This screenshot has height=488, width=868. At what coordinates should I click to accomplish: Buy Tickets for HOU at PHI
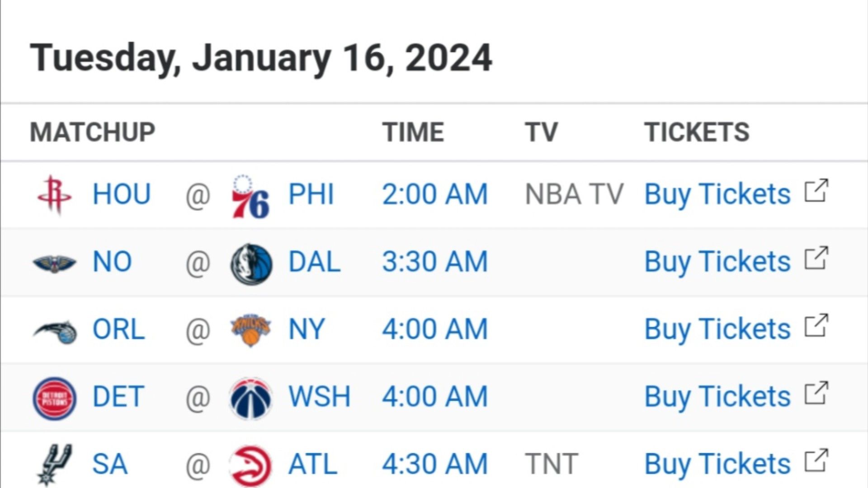(717, 194)
